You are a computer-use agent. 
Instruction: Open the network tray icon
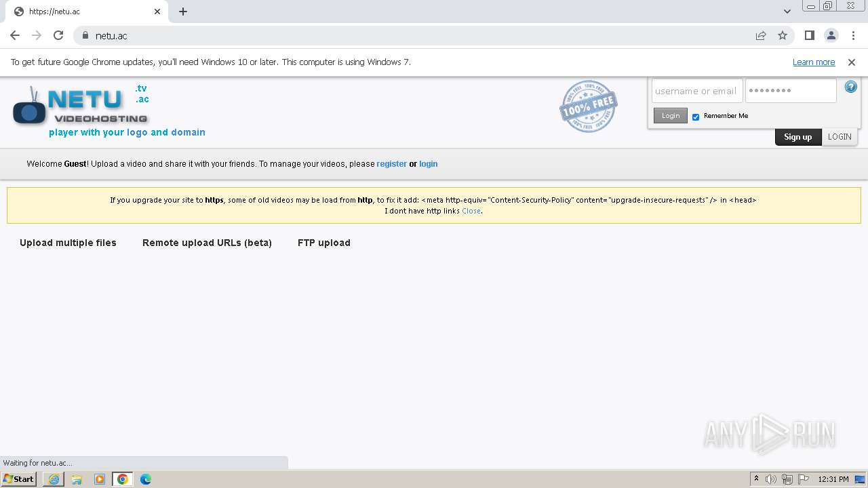pos(787,479)
